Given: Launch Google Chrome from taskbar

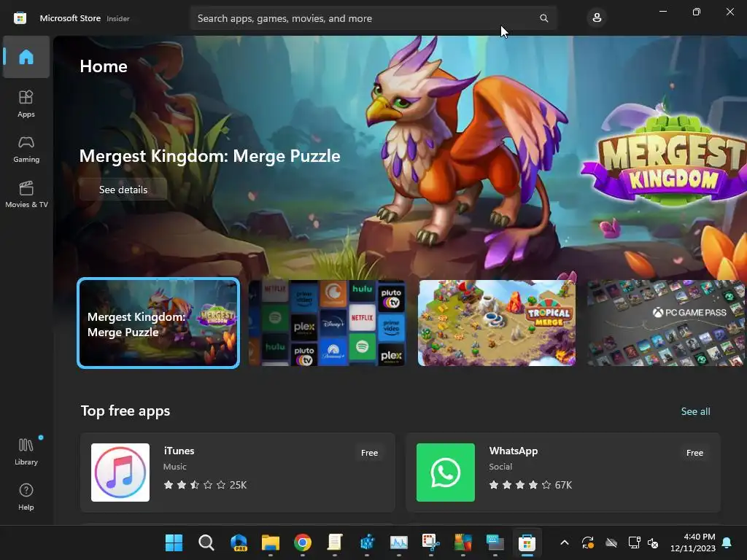Looking at the screenshot, I should click(303, 542).
